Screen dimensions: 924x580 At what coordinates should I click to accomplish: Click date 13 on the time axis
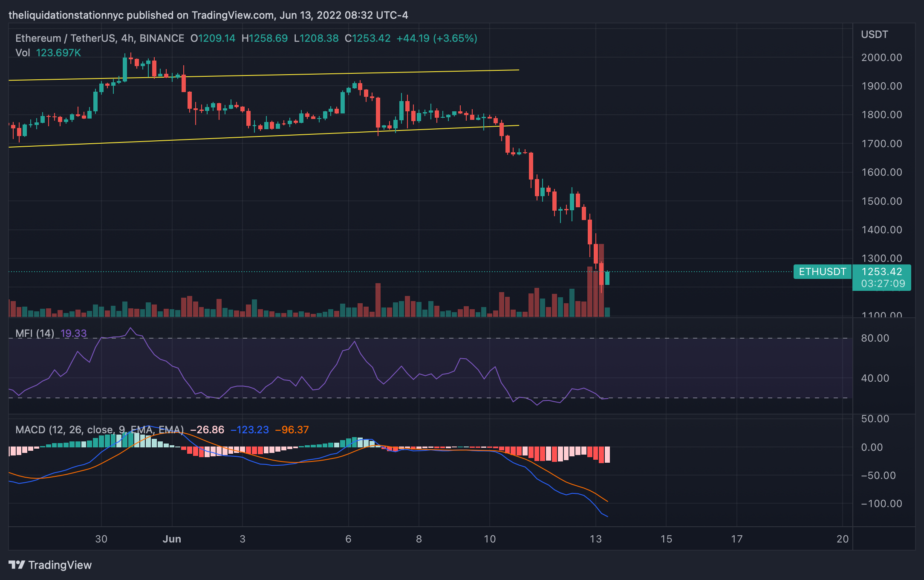(x=595, y=539)
